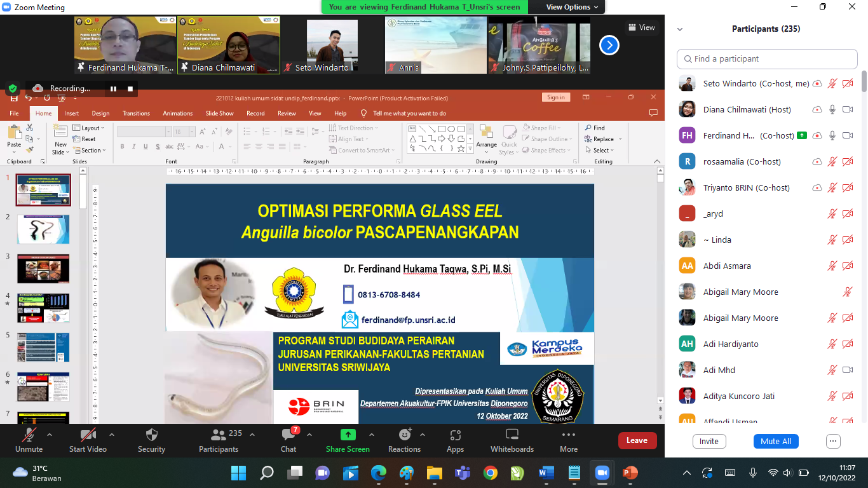Open the Zoom Security shield icon
The height and width of the screenshot is (488, 868).
151,436
